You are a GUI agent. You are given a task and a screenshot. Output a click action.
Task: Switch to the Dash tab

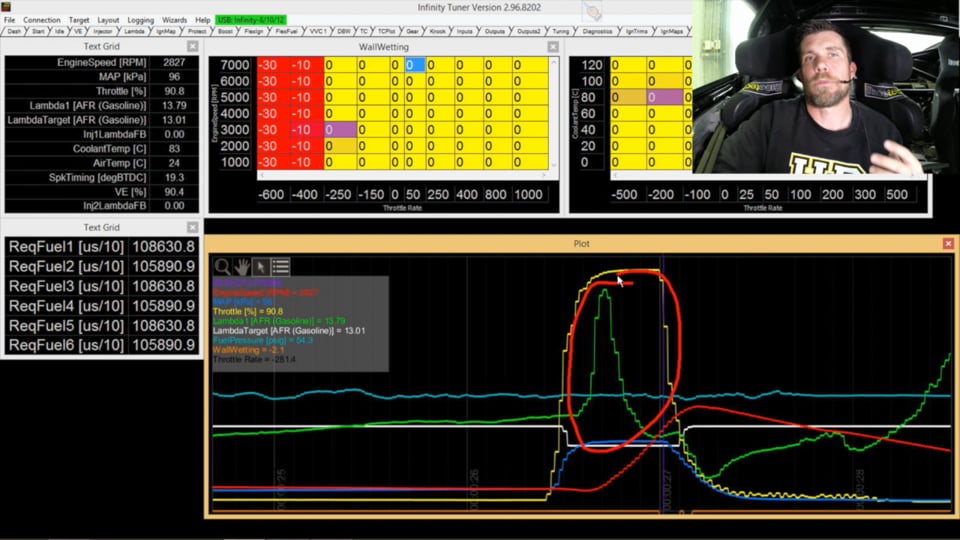14,31
